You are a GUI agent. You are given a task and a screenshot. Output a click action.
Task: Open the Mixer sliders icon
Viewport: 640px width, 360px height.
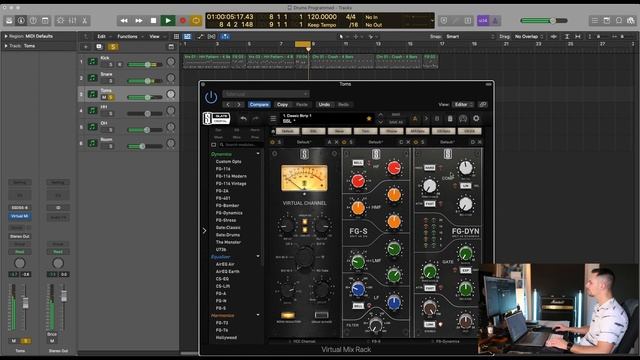[72, 20]
